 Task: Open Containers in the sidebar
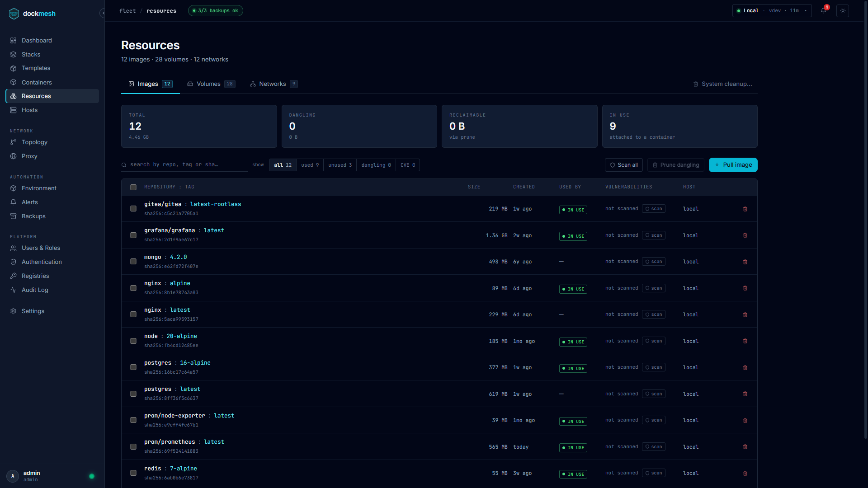(x=52, y=82)
